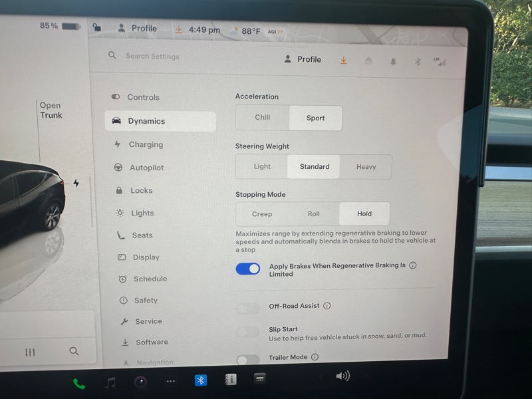Select Chill acceleration mode
Viewport: 532px width, 399px height.
[x=263, y=118]
